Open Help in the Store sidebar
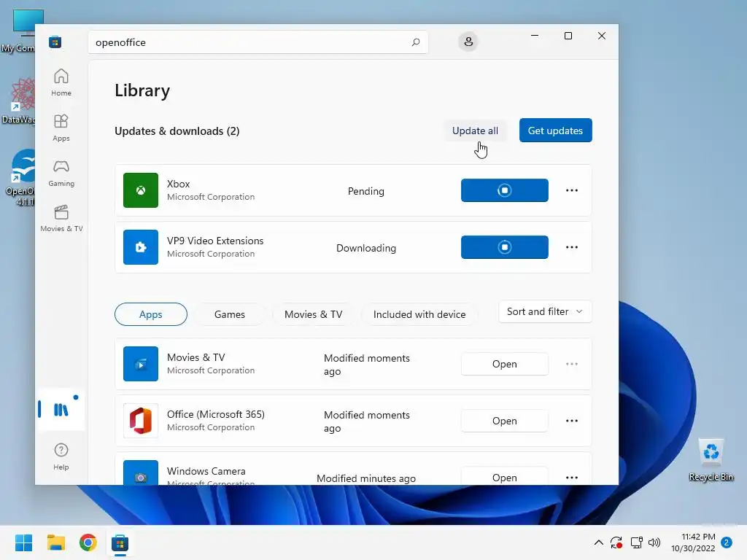This screenshot has height=560, width=747. point(61,456)
